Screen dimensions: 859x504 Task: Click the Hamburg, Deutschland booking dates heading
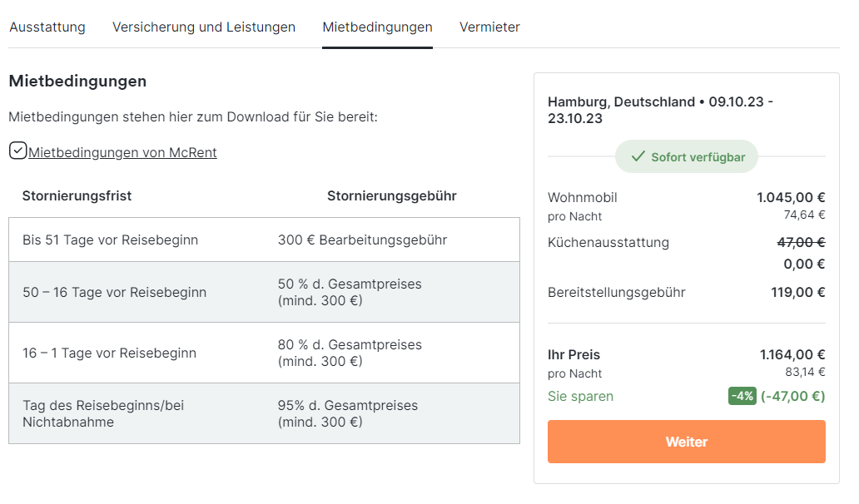click(x=660, y=110)
